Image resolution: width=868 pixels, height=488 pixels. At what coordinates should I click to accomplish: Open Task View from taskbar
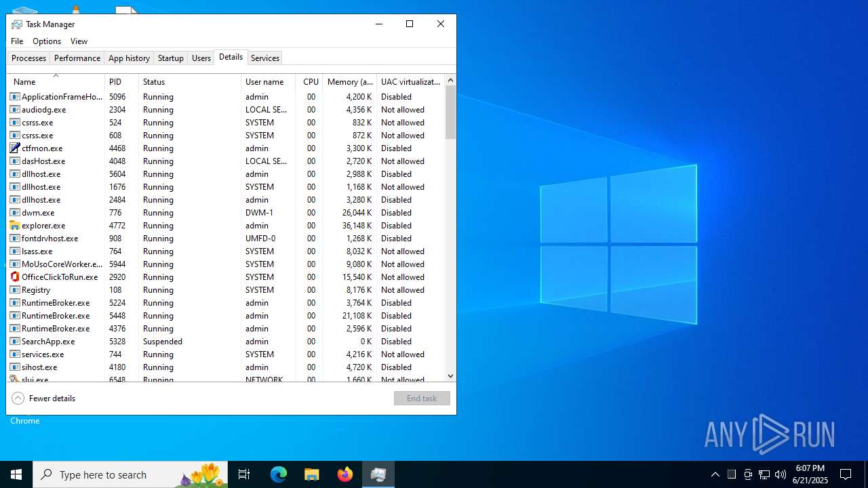[244, 474]
